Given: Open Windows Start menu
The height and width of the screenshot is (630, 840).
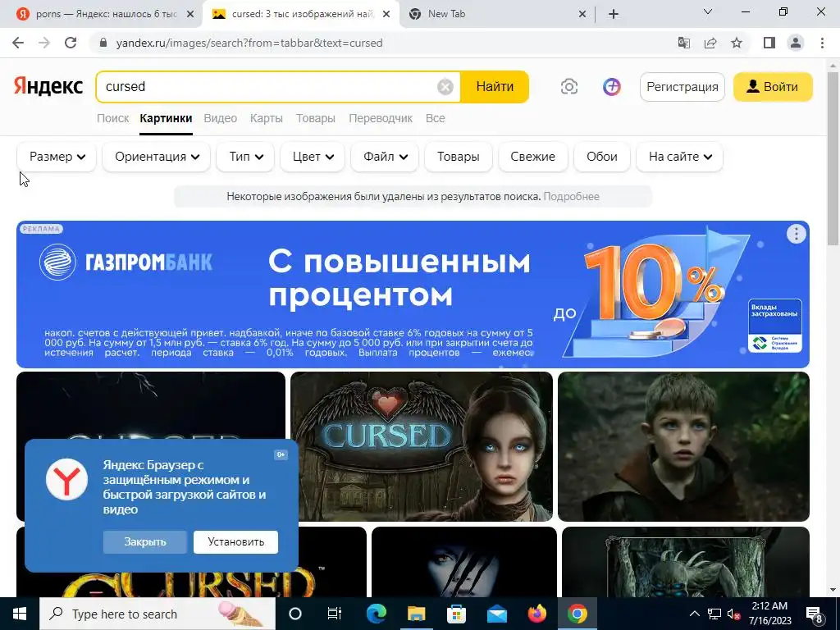Looking at the screenshot, I should tap(20, 614).
